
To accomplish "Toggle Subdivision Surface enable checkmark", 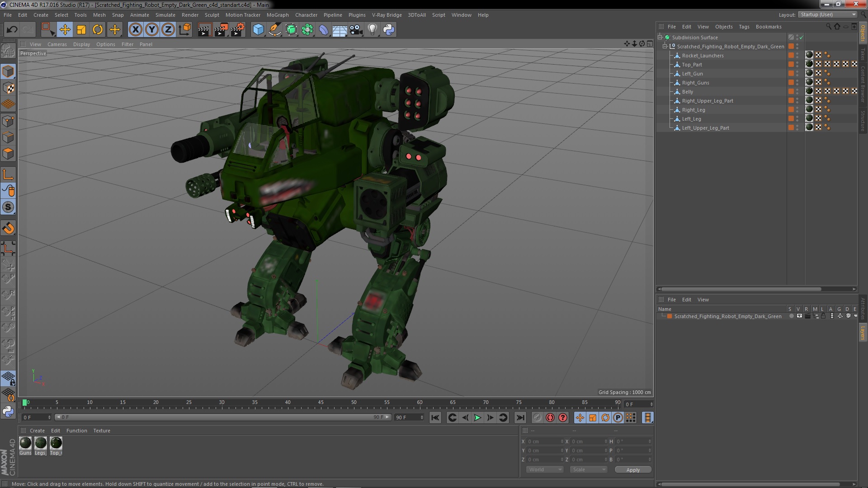I will 802,38.
